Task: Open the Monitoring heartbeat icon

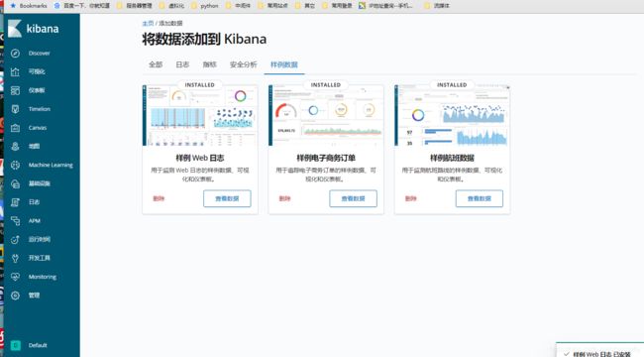Action: point(15,277)
